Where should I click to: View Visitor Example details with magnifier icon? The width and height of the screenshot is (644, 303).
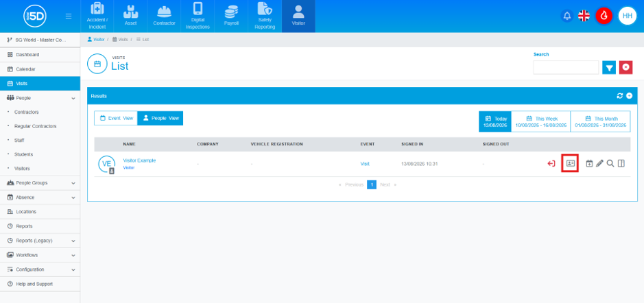pos(610,163)
